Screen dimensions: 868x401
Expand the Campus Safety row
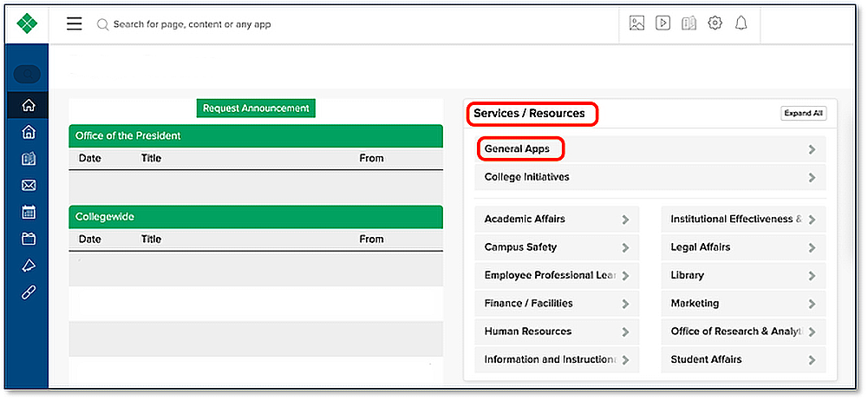tap(557, 247)
